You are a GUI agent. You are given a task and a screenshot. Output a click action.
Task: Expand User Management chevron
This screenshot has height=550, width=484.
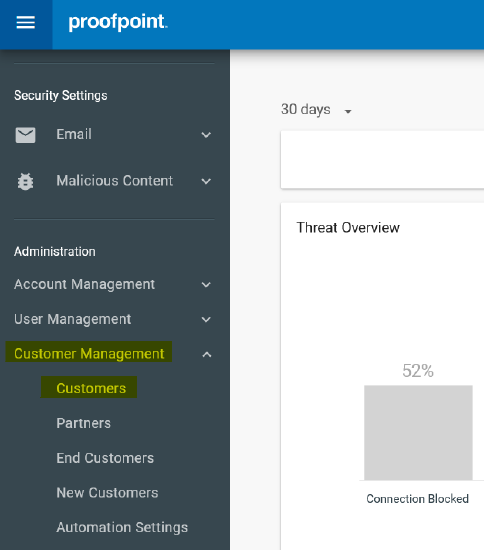pos(206,320)
